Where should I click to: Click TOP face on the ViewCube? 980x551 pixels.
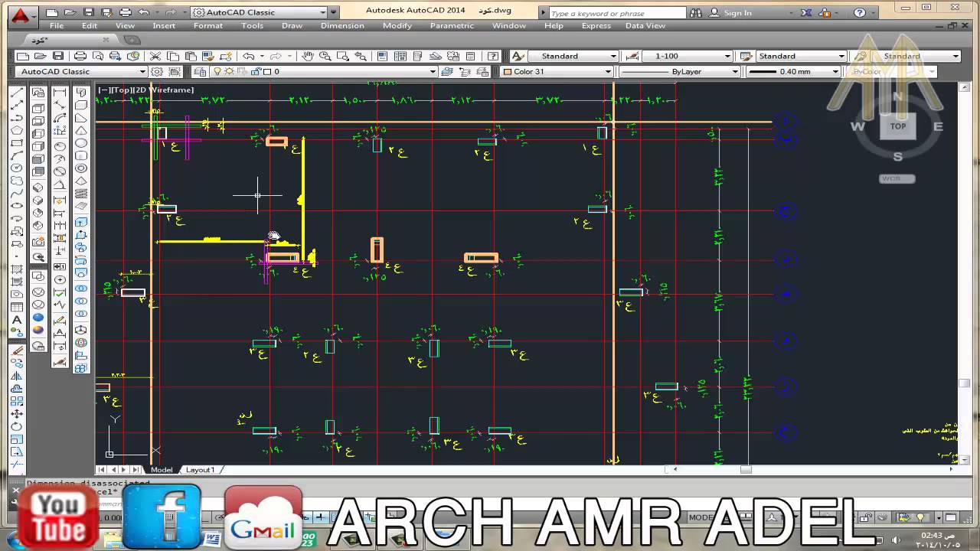[x=897, y=126]
